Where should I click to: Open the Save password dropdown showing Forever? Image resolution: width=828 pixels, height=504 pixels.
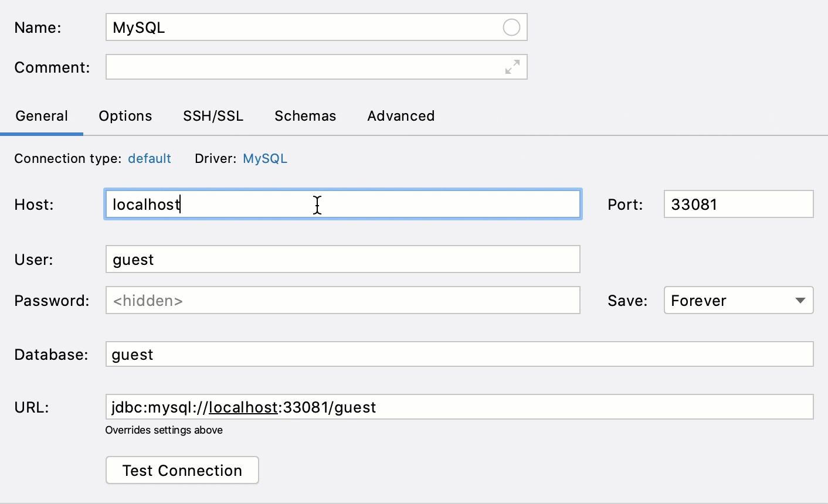[x=738, y=300]
